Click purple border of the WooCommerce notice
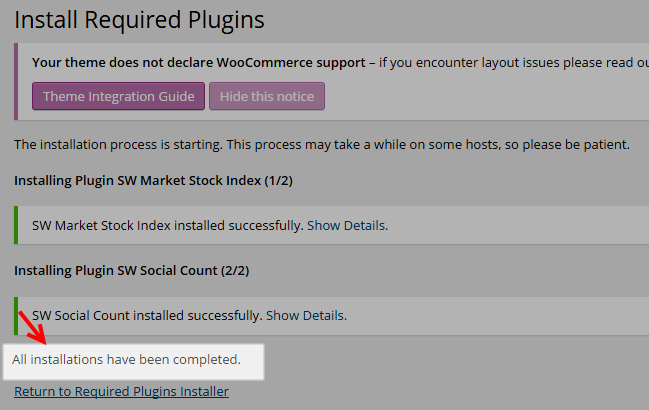Image resolution: width=649 pixels, height=410 pixels. point(16,82)
